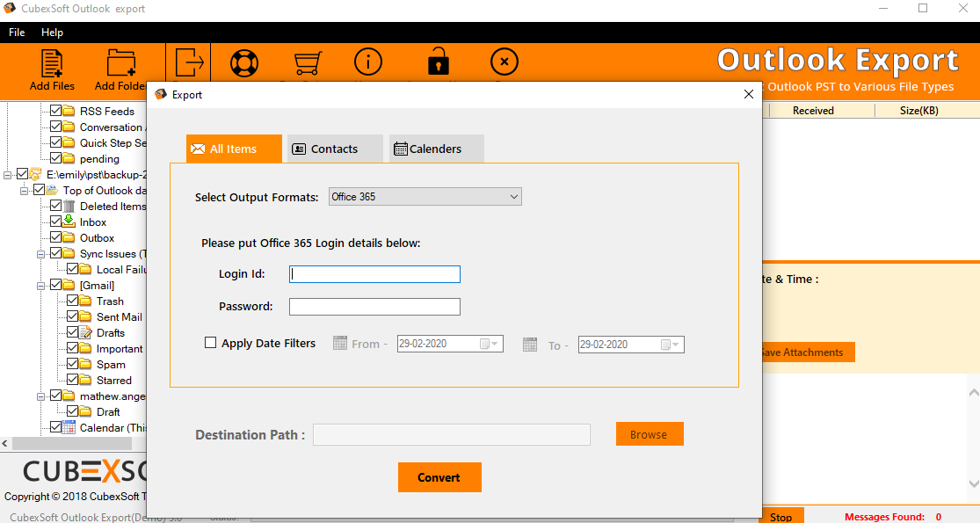
Task: Click the padlock activate icon
Action: [x=437, y=63]
